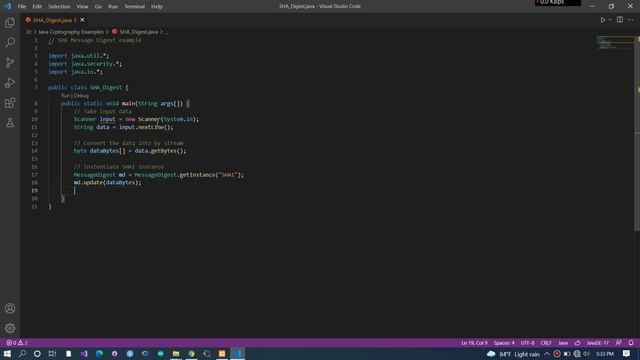Click Java status thumbs-up icon

coord(577,343)
